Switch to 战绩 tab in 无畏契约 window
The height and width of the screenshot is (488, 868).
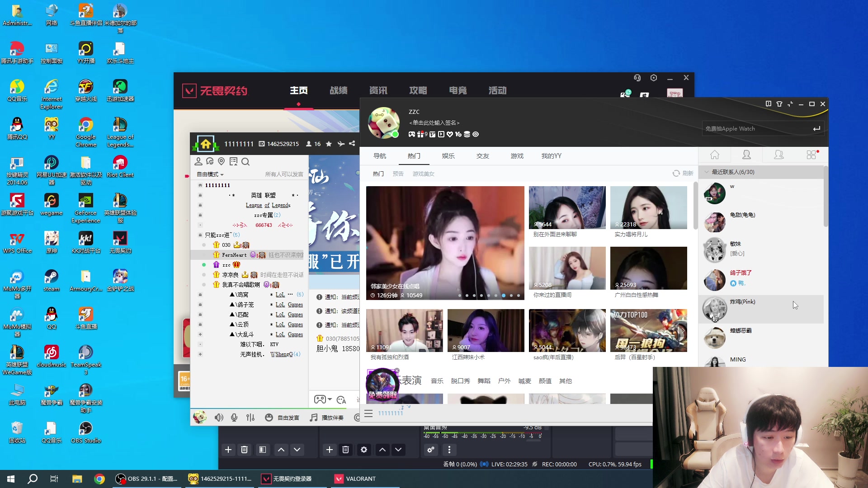coord(339,90)
